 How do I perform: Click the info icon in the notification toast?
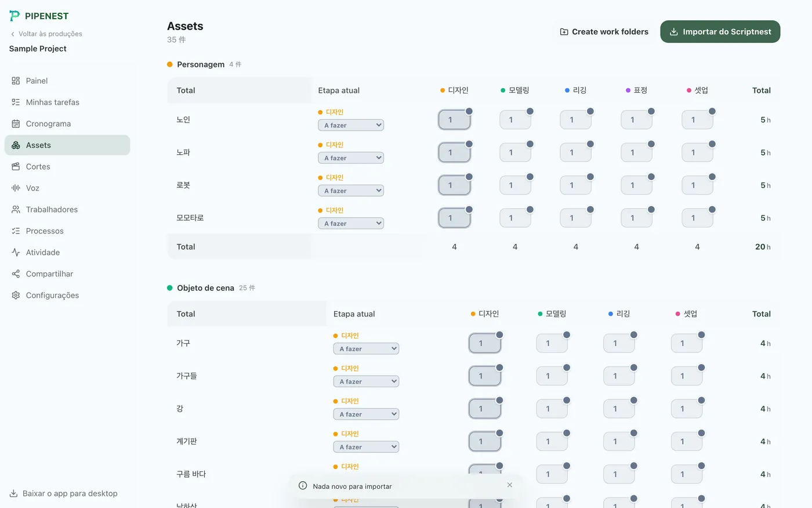(303, 486)
